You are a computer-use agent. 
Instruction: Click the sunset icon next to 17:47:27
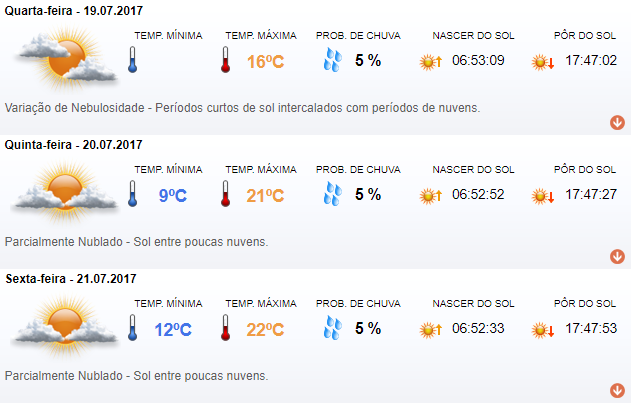coord(543,196)
